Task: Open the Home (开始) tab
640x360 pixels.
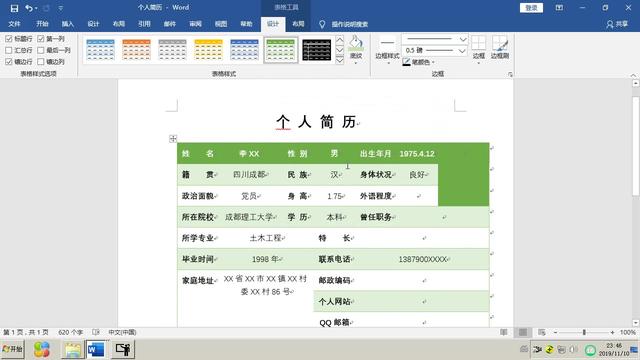Action: (x=42, y=24)
